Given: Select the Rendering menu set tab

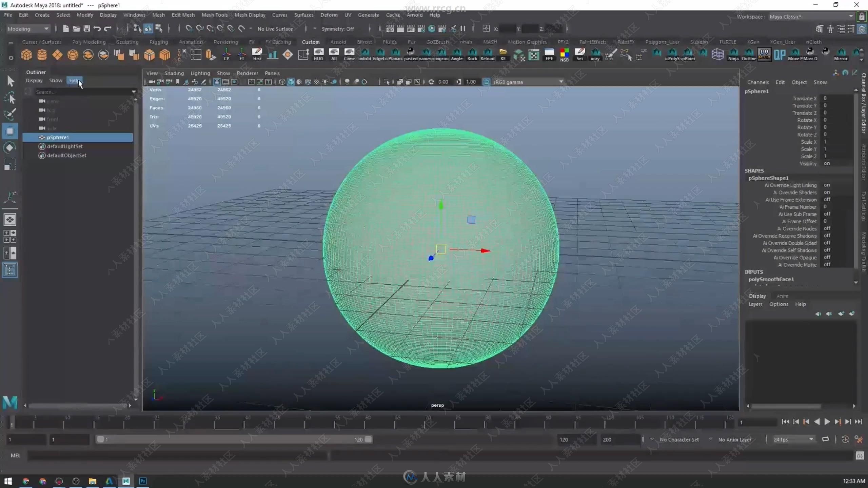Looking at the screenshot, I should click(x=225, y=41).
